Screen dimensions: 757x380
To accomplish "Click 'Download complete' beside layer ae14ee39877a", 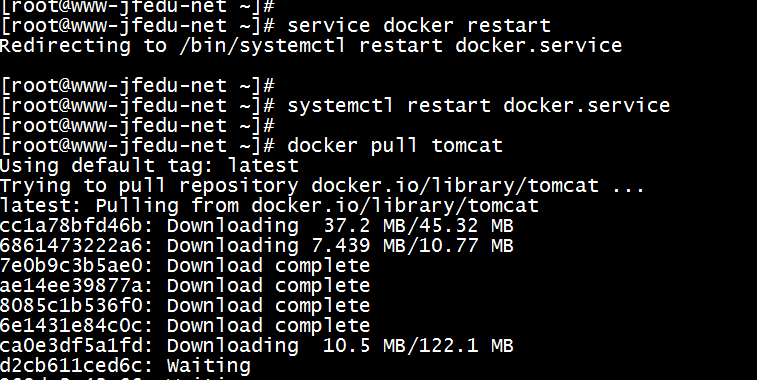I will (268, 286).
